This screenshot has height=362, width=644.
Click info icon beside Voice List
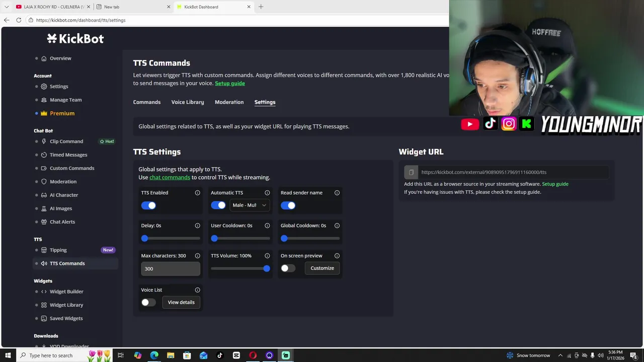point(197,290)
